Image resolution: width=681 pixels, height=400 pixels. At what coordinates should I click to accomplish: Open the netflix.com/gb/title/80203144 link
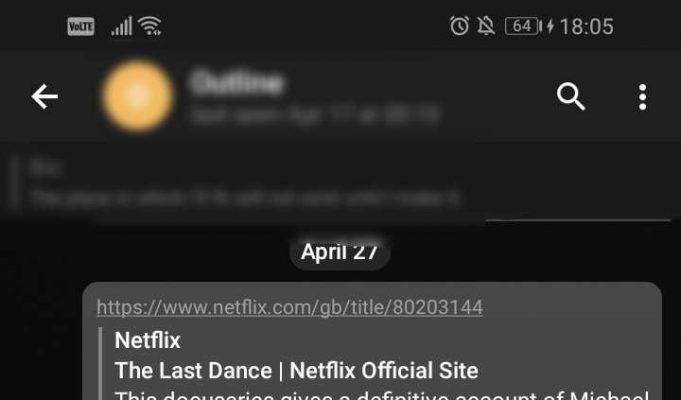coord(290,307)
